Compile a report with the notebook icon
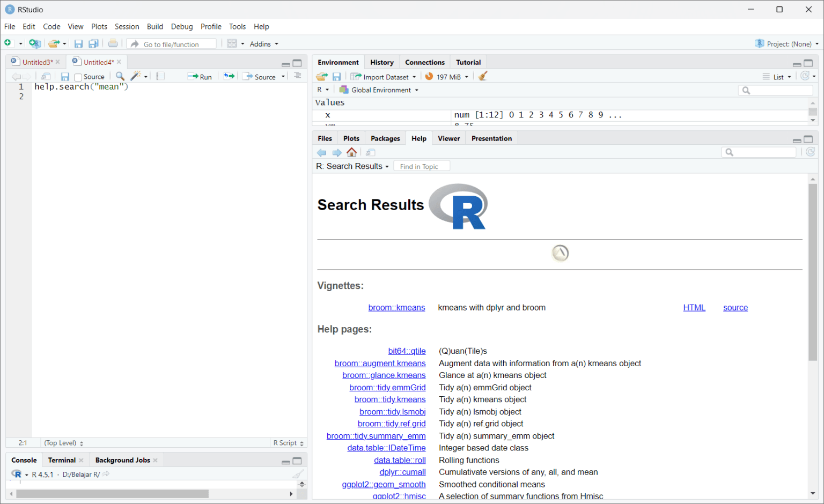The image size is (824, 504). point(160,76)
